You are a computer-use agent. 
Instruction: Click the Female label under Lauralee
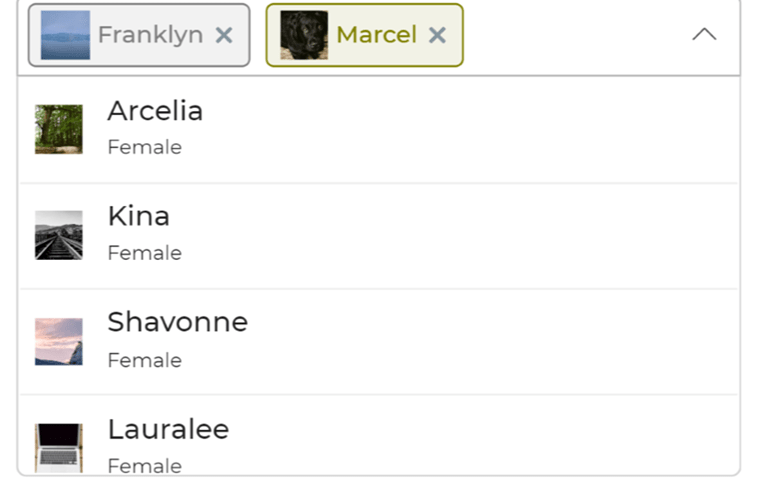click(x=145, y=466)
